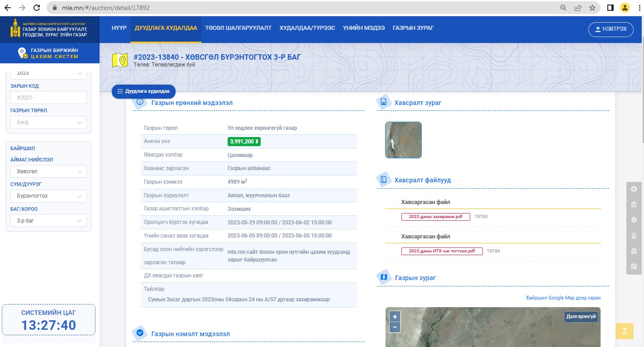Bookmark this page with the star icon
This screenshot has height=347, width=644.
pyautogui.click(x=592, y=8)
